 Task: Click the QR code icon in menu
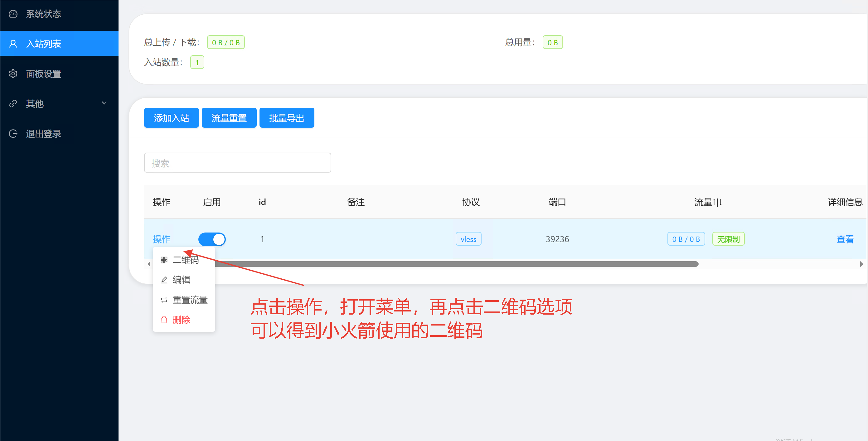(164, 260)
